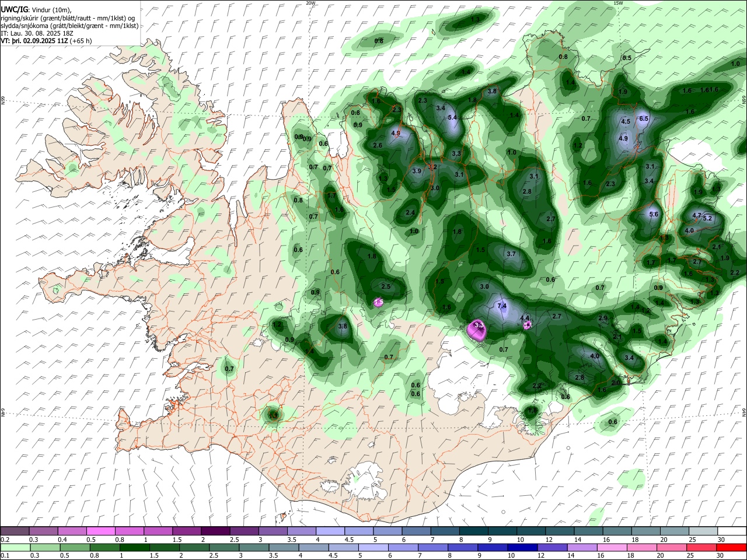This screenshot has width=747, height=560.
Task: Pick the grey-purple 0.2 swatch in upper legend row
Action: coord(15,531)
